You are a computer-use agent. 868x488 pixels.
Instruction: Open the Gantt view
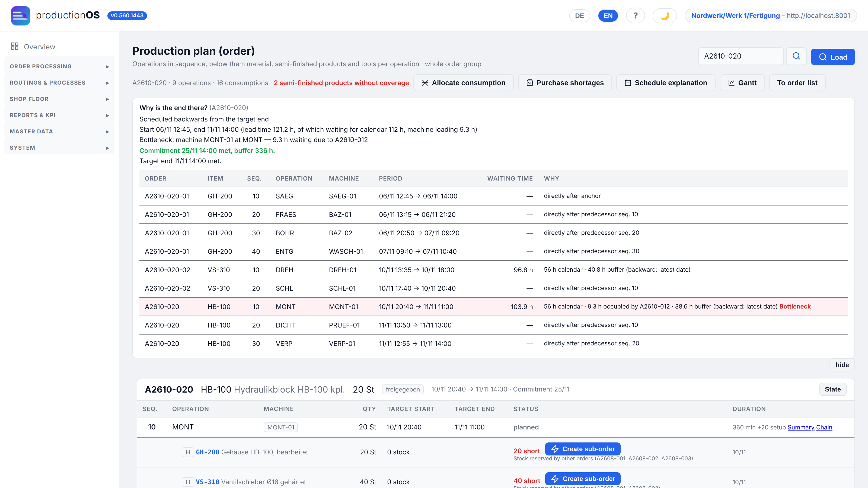coord(742,83)
